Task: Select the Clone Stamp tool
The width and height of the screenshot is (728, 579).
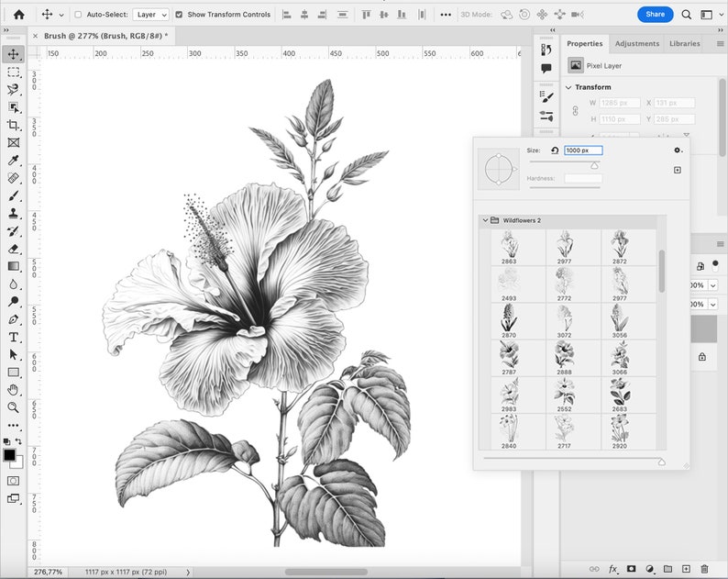Action: (x=13, y=213)
